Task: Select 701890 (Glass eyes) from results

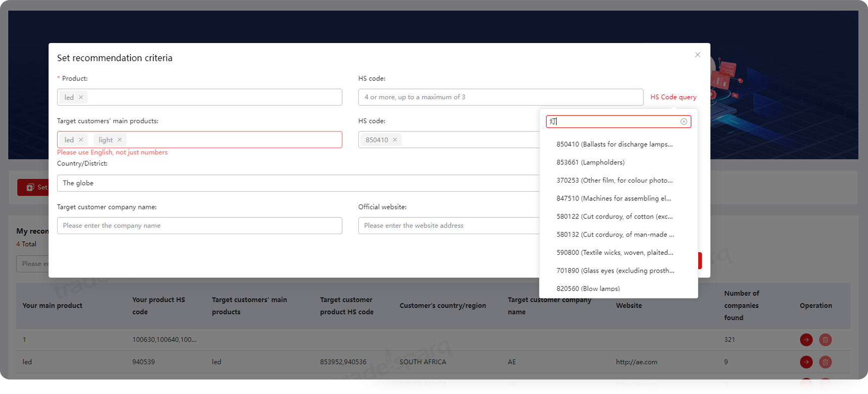Action: point(615,271)
